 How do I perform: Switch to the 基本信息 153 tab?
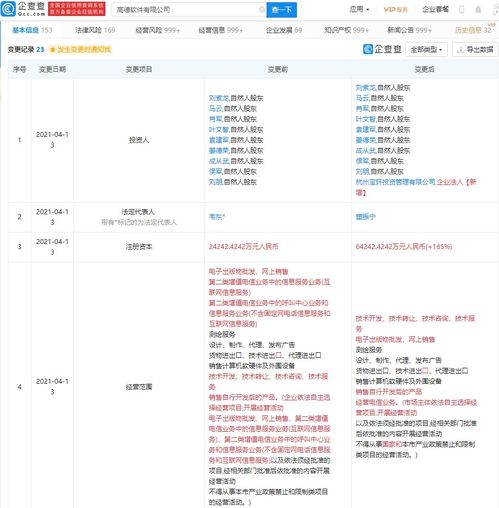click(32, 30)
